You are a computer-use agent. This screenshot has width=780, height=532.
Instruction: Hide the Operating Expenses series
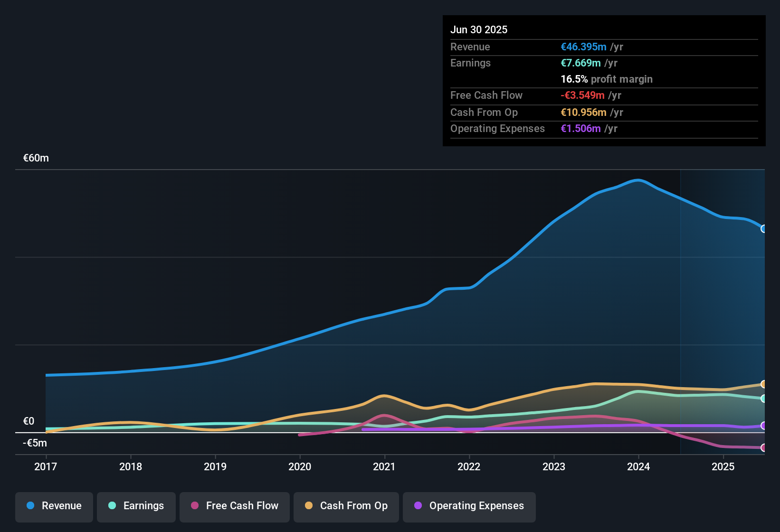click(469, 506)
